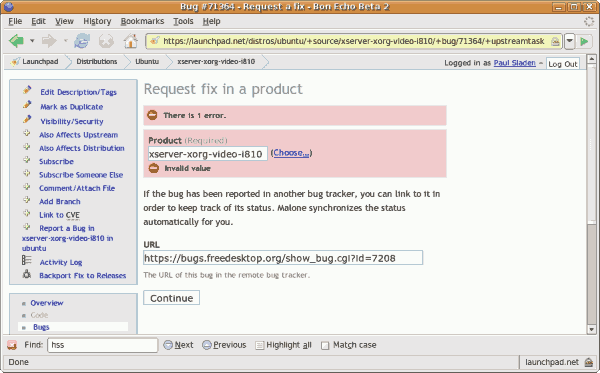Open the Link to CVE link

pyautogui.click(x=59, y=215)
